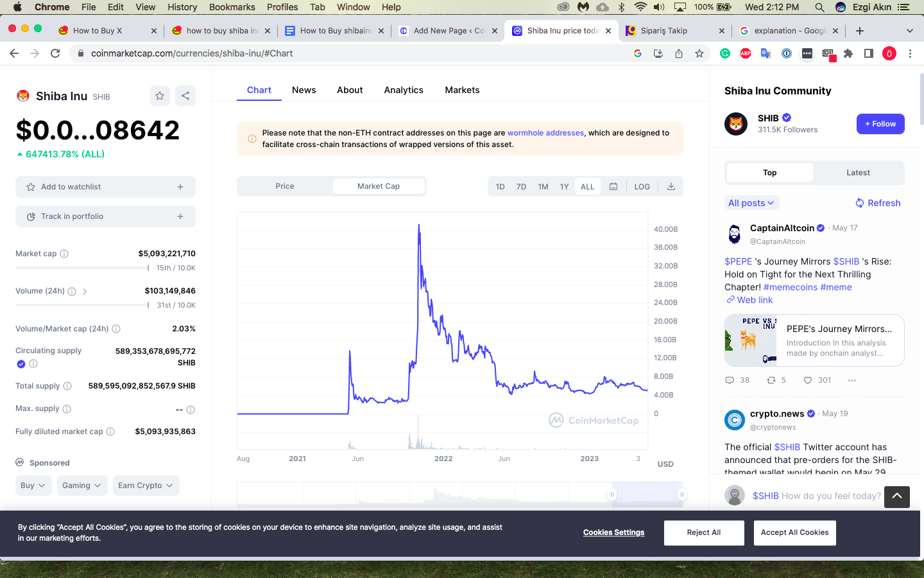
Task: Expand Track in portfolio with plus
Action: (180, 216)
